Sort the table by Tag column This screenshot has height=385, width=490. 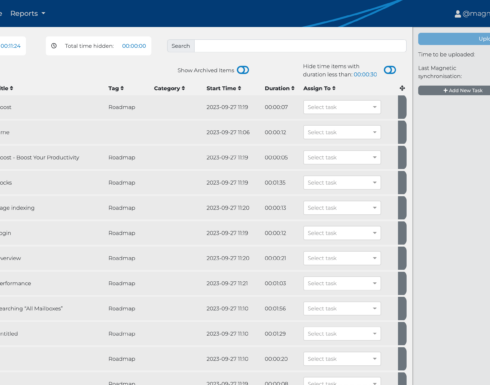click(116, 88)
